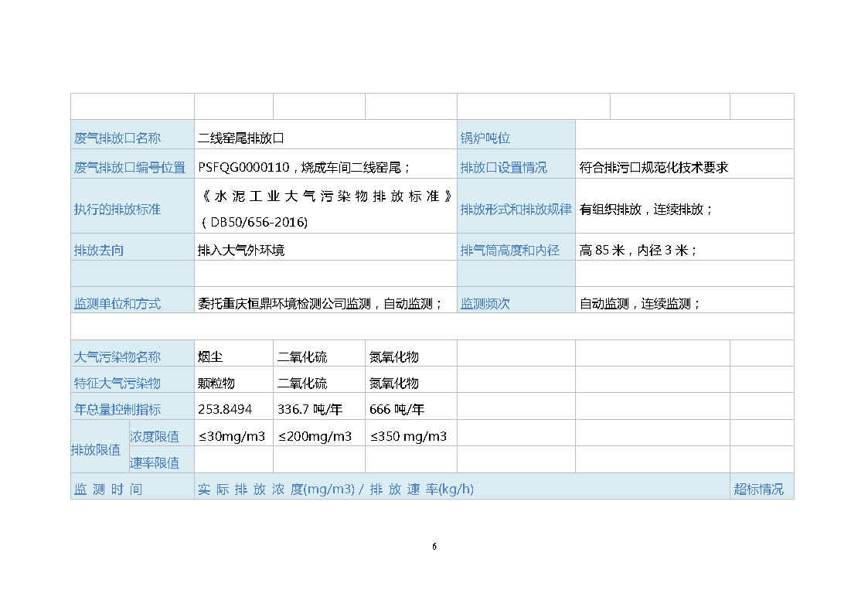868x614 pixels.
Task: Select 二氧化硫 in the 特征大气污染物 row
Action: [x=302, y=383]
